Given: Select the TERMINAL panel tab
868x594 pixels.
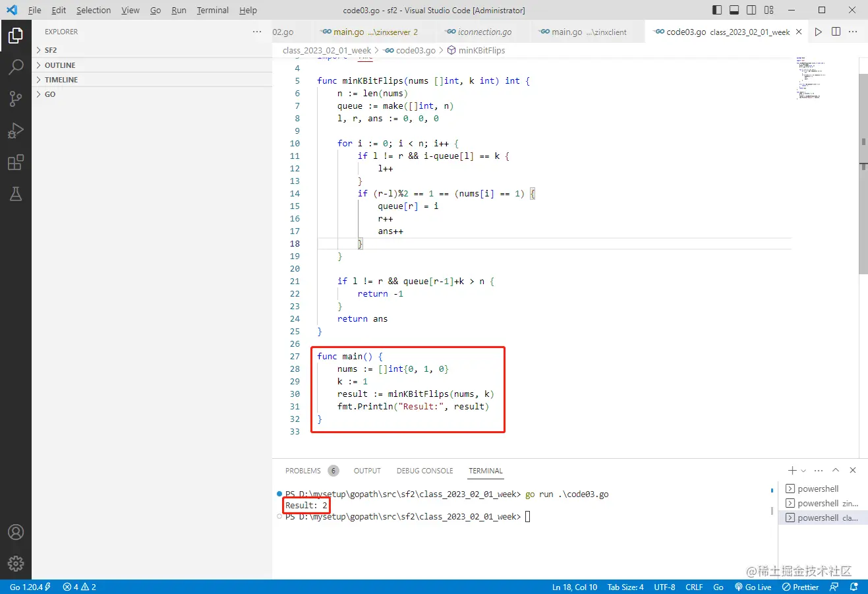Looking at the screenshot, I should tap(486, 471).
